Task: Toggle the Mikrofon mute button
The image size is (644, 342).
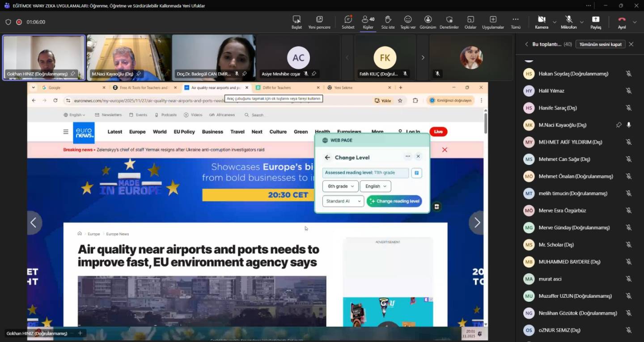Action: (x=568, y=20)
